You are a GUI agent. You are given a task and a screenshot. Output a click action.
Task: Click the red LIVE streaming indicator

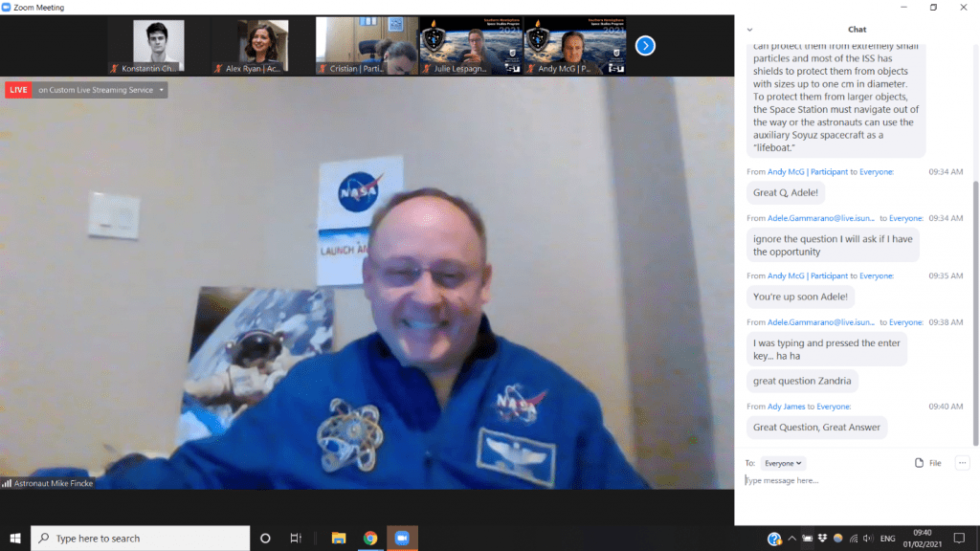18,90
